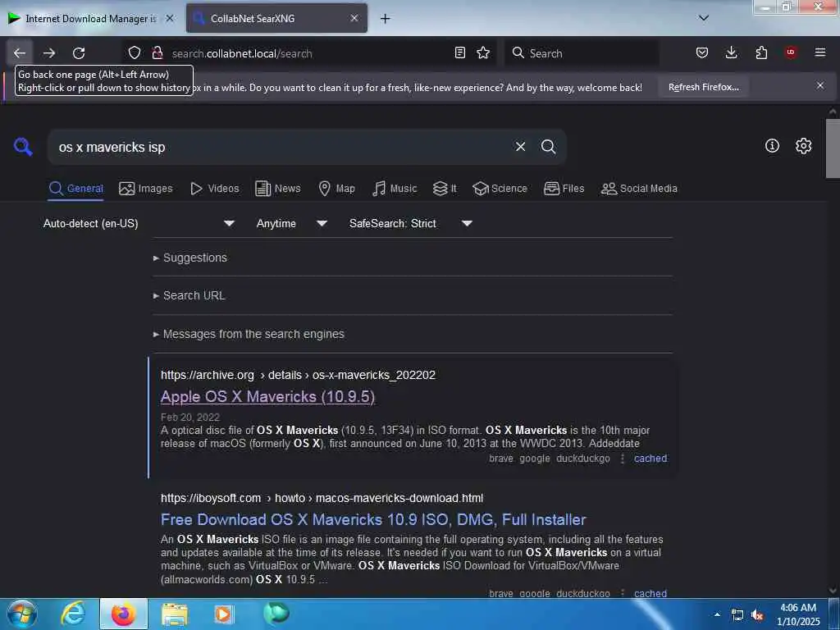Switch to the Internet Download Manager tab
The image size is (840, 630).
(91, 19)
